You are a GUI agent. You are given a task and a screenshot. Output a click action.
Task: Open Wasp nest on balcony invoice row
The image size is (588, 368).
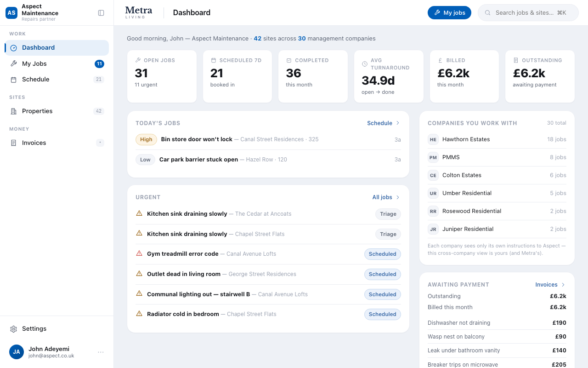(x=497, y=337)
